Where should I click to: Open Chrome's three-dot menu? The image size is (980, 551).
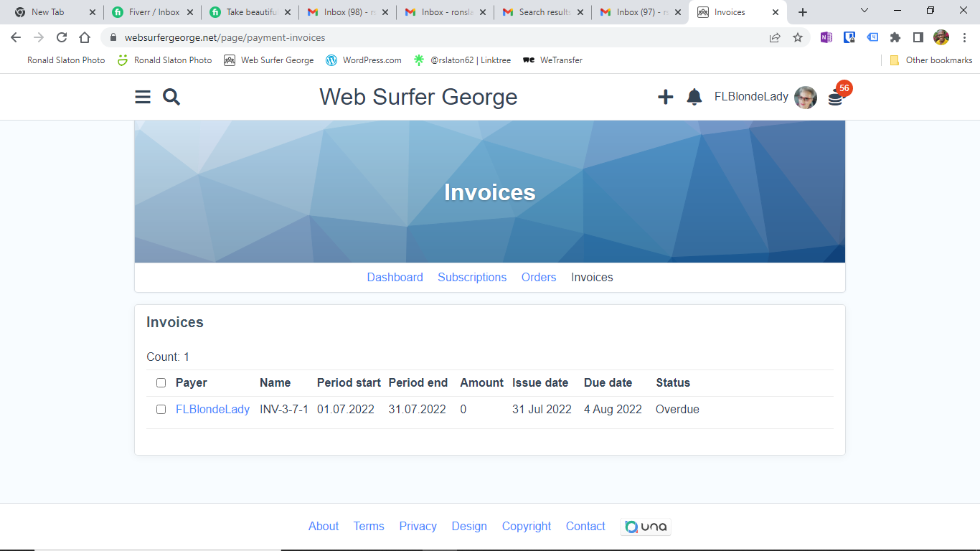tap(964, 37)
